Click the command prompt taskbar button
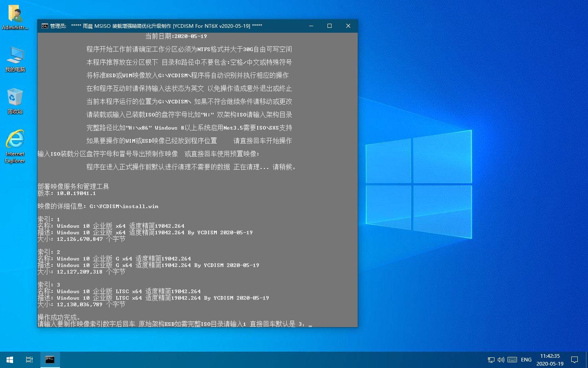 pos(50,360)
